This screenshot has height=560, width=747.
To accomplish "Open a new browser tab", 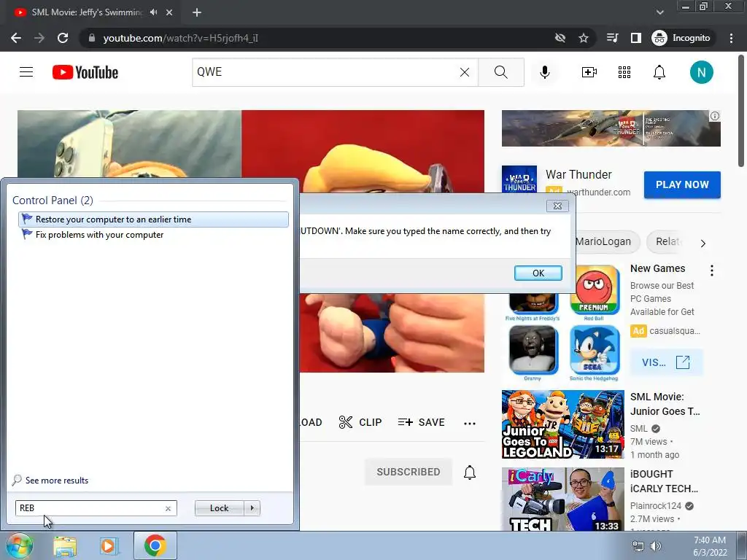I will pyautogui.click(x=197, y=12).
